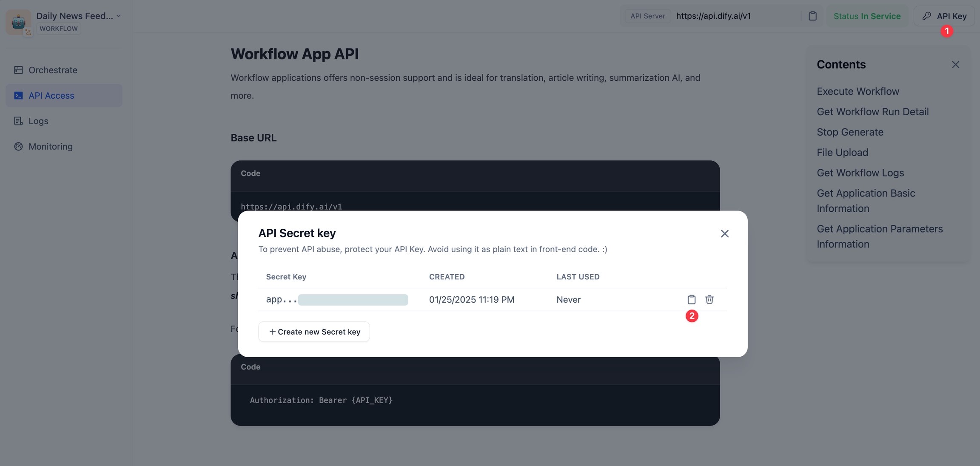Viewport: 980px width, 466px height.
Task: Click the masked secret key value
Action: (x=352, y=300)
